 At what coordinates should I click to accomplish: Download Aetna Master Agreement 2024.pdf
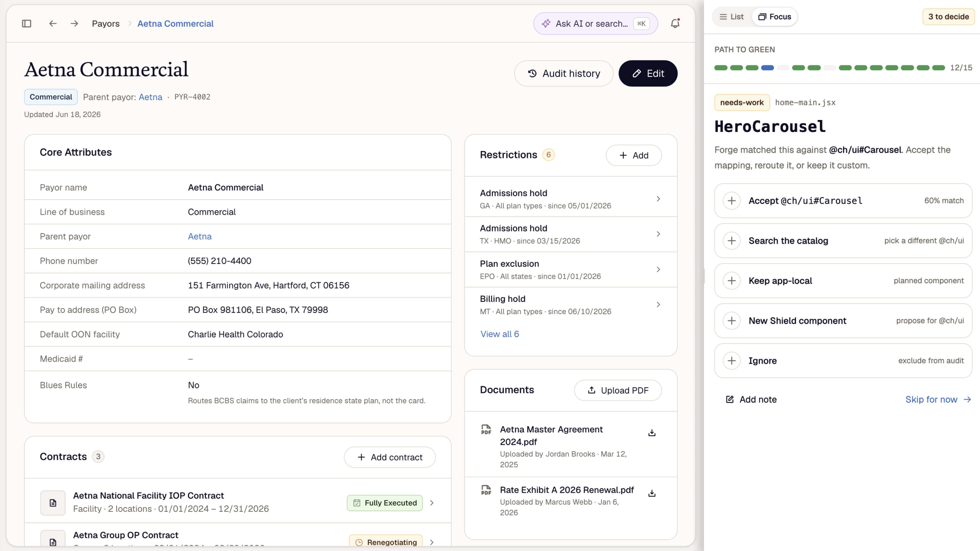coord(652,433)
